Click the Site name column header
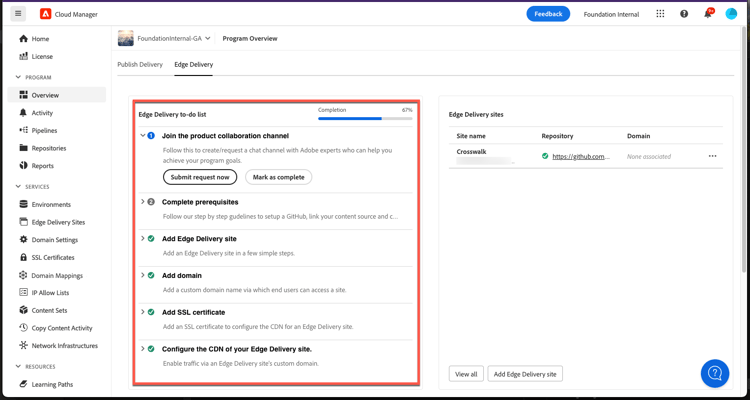 (471, 136)
